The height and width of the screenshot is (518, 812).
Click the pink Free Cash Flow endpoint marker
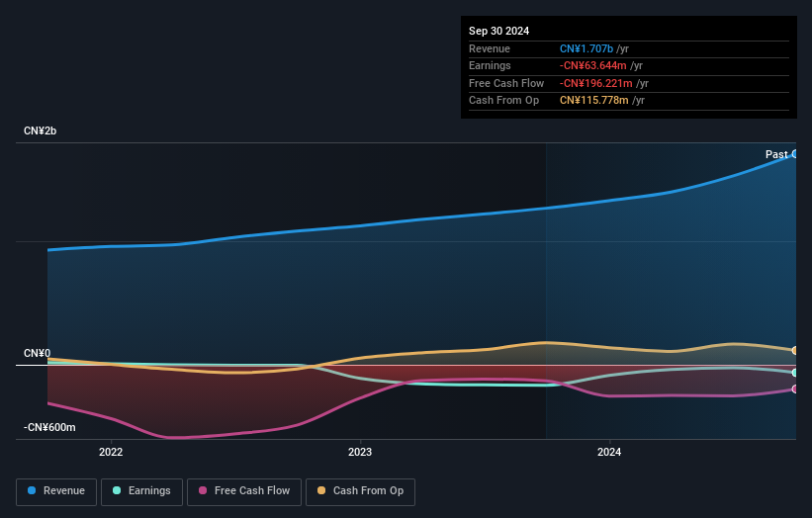click(795, 388)
